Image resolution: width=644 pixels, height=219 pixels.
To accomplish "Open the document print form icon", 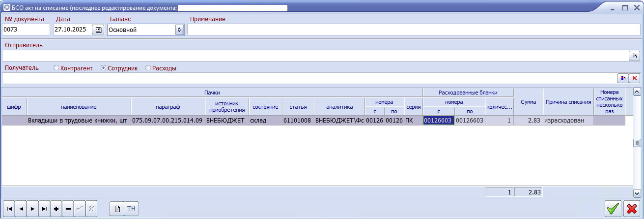I will pyautogui.click(x=117, y=209).
